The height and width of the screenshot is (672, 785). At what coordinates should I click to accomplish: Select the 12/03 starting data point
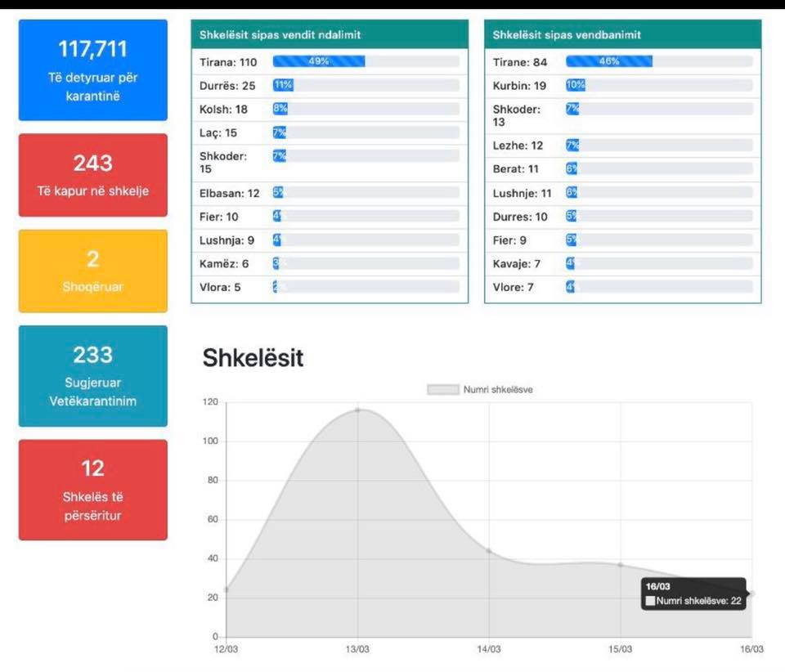[x=227, y=589]
